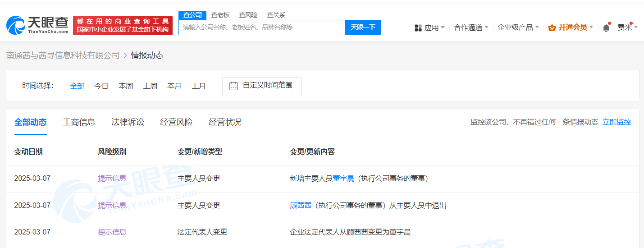Click the 变动日期 column header

point(28,152)
